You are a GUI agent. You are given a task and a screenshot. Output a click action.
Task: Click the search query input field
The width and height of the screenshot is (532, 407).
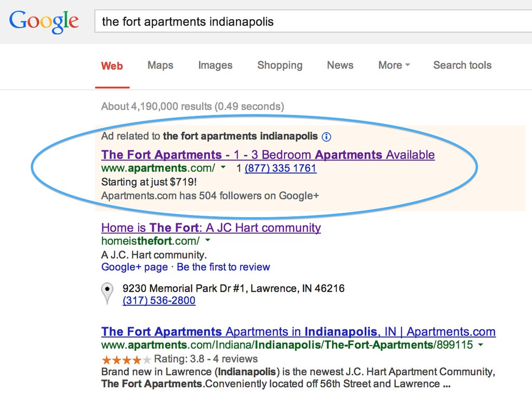(313, 21)
